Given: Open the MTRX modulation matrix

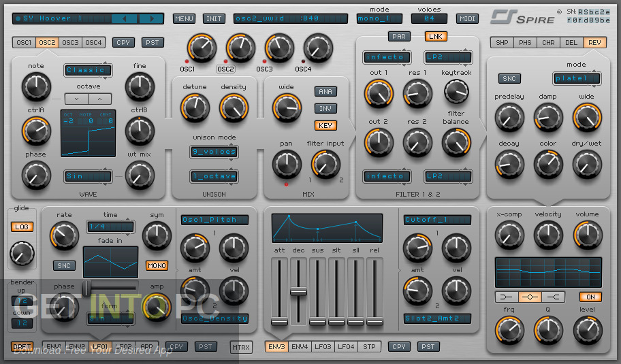Looking at the screenshot, I should click(x=241, y=347).
